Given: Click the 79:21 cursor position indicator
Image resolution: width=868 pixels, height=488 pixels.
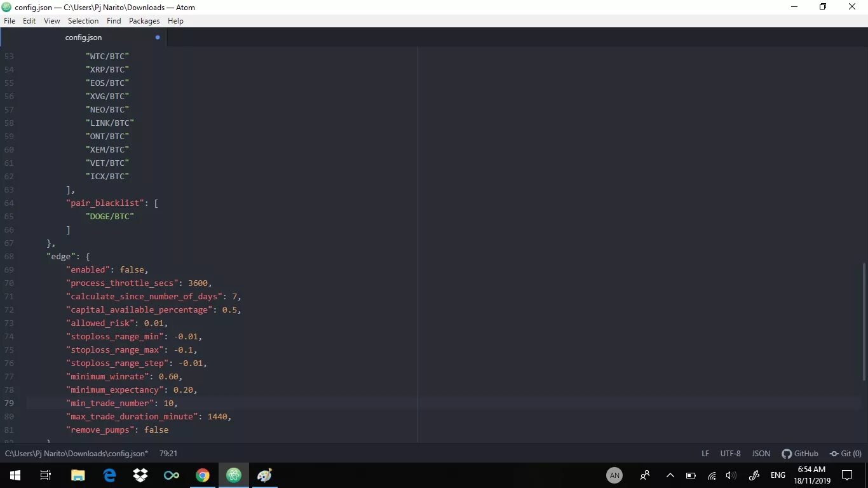Looking at the screenshot, I should click(168, 454).
